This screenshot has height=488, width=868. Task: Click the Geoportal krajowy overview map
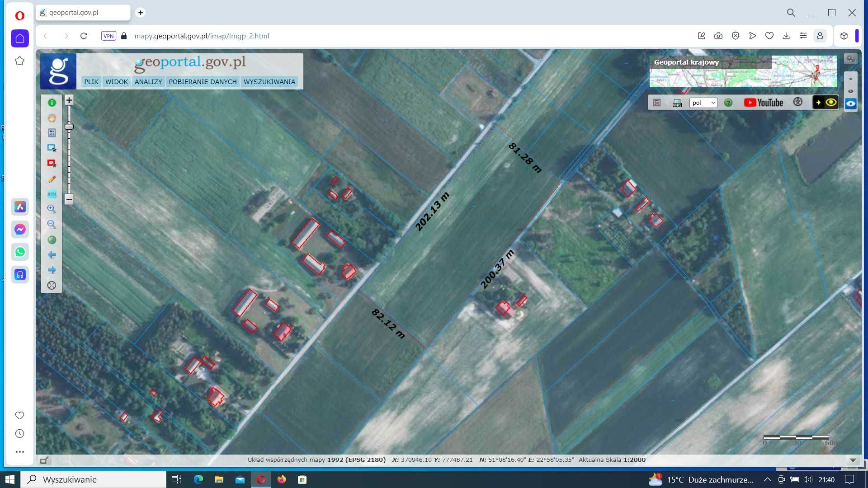[x=743, y=71]
